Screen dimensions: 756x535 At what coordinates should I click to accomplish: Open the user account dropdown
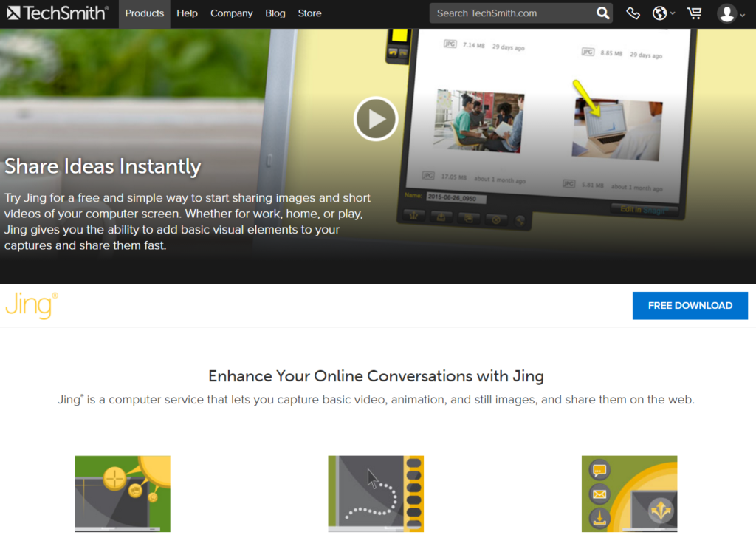point(731,13)
